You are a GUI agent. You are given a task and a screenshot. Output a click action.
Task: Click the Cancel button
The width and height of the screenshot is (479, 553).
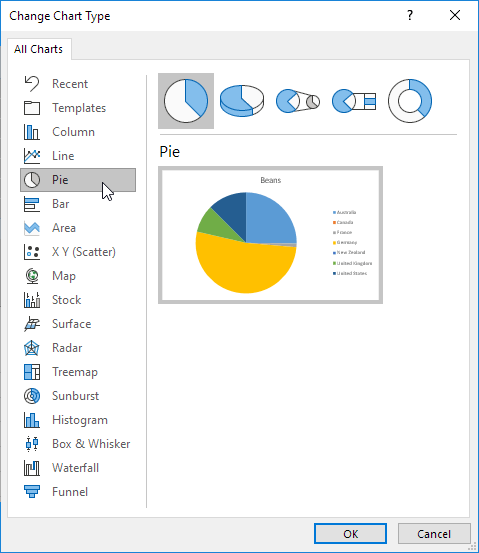[x=434, y=534]
